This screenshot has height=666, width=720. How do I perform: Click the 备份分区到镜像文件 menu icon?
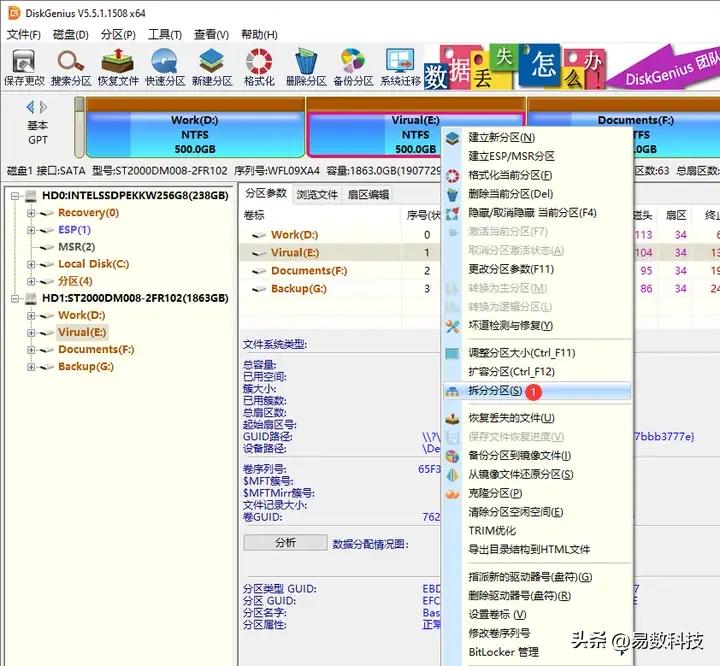[452, 456]
